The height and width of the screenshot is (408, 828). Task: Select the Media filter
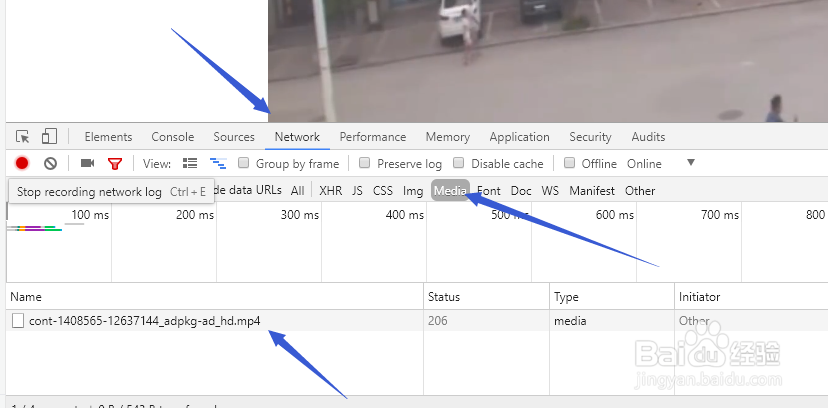tap(450, 191)
